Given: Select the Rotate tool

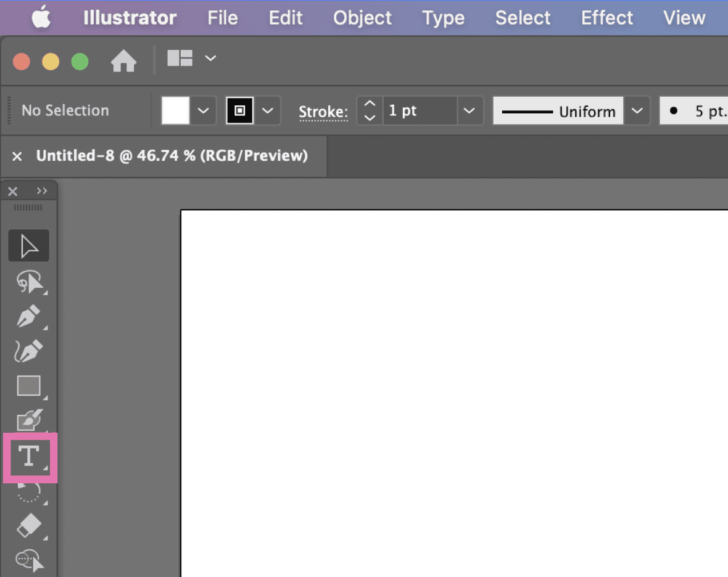Looking at the screenshot, I should tap(28, 491).
